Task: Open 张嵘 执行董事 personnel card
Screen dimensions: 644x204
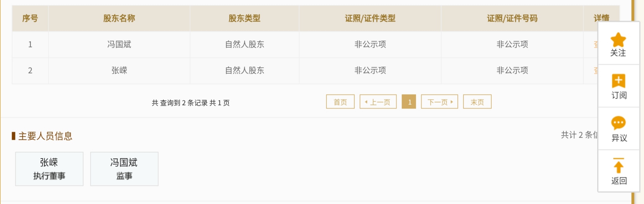Action: pyautogui.click(x=49, y=169)
